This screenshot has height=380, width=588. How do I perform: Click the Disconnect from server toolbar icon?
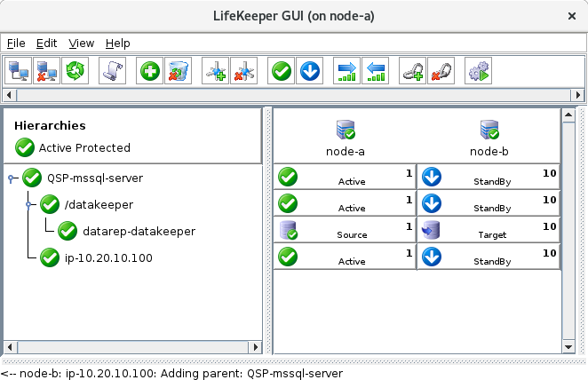click(x=46, y=72)
